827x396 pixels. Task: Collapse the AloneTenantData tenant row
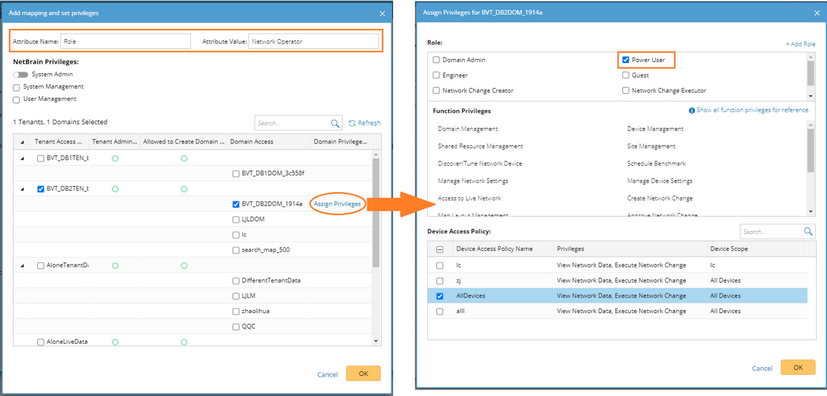[22, 266]
